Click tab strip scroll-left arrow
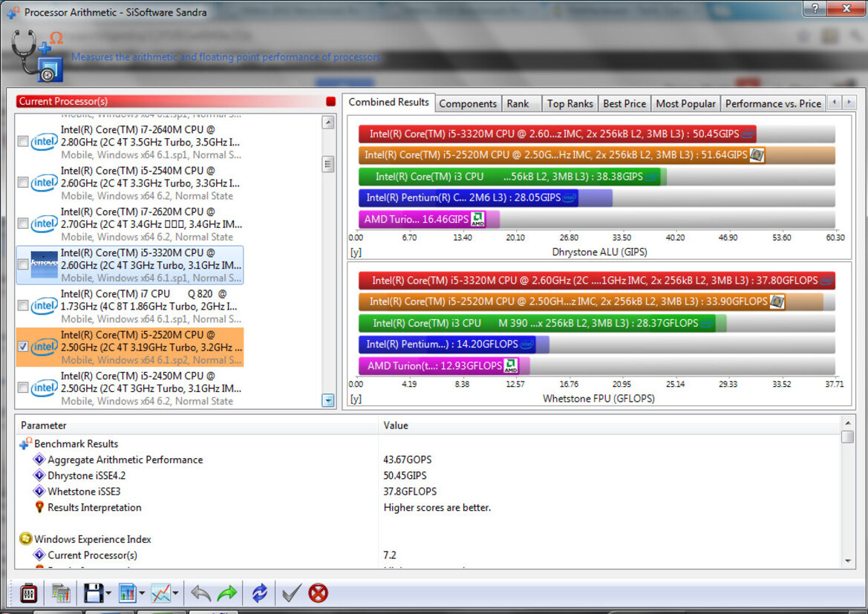The height and width of the screenshot is (614, 868). [x=835, y=102]
